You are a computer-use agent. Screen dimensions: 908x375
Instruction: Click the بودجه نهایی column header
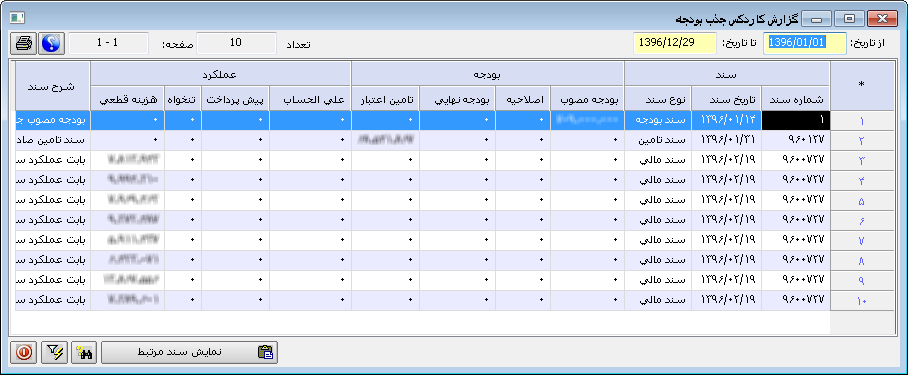coord(457,99)
